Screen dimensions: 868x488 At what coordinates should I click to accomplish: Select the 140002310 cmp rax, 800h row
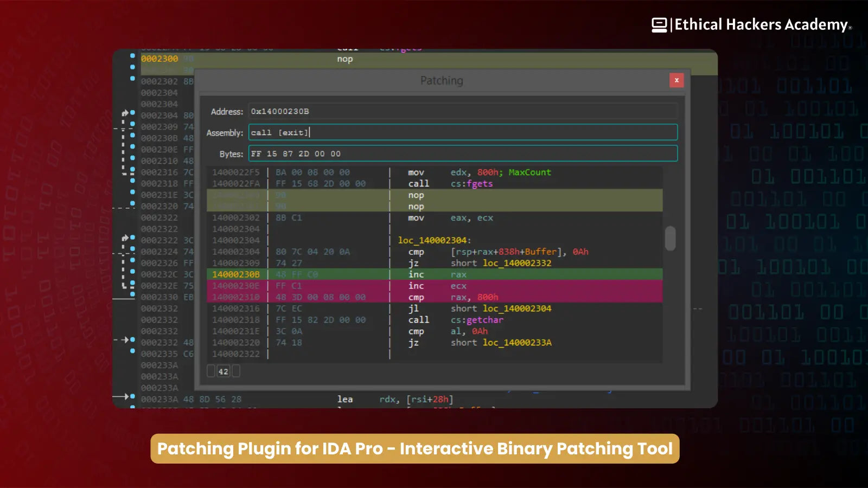tap(434, 297)
